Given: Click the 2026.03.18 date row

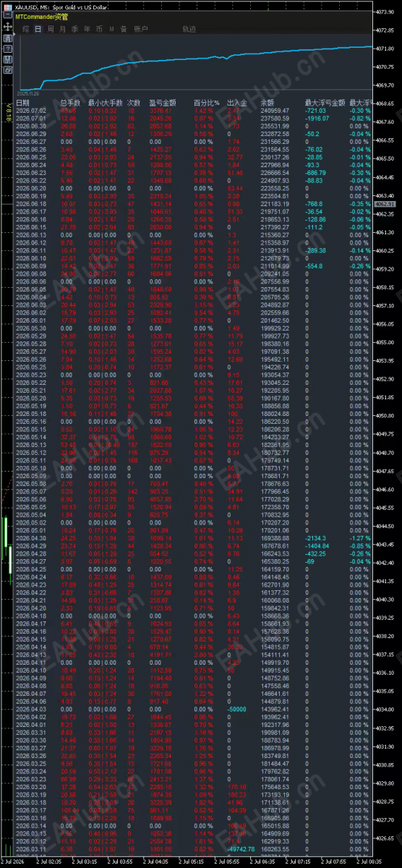Looking at the screenshot, I should point(31,801).
